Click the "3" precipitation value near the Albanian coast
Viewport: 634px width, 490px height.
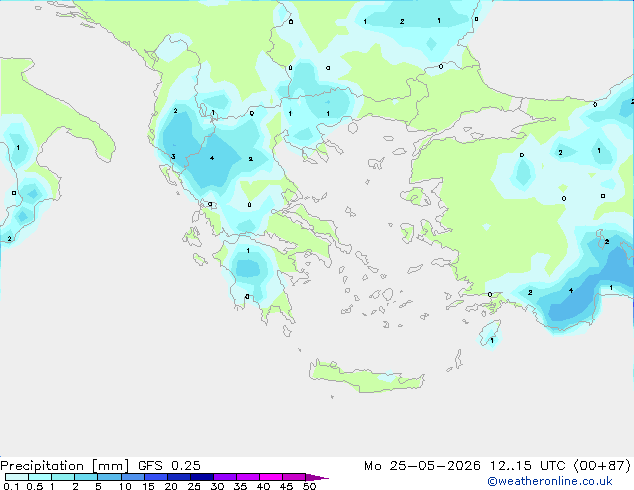(173, 157)
